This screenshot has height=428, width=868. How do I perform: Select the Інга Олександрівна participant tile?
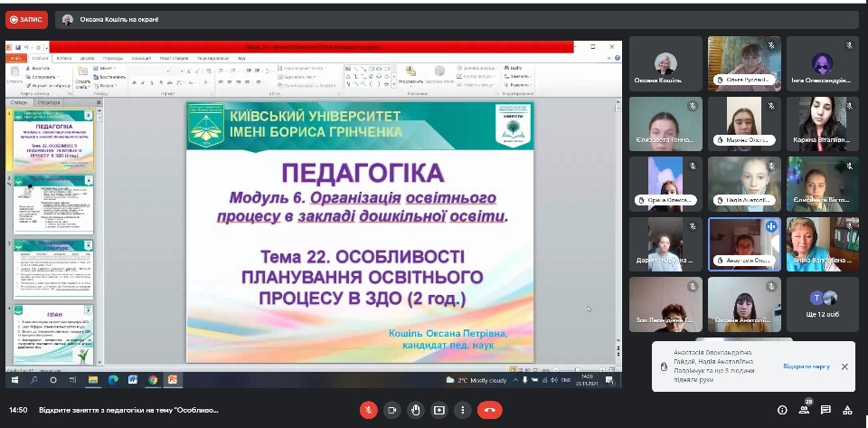tap(823, 63)
